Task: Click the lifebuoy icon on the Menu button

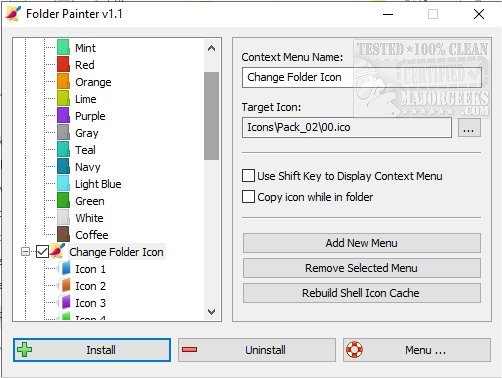Action: (354, 350)
